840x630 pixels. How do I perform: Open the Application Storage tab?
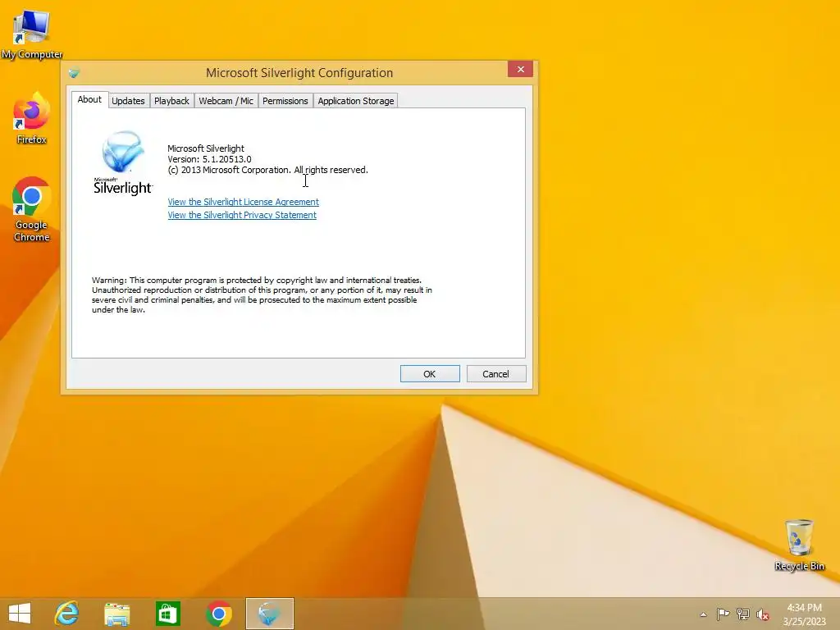click(x=356, y=101)
